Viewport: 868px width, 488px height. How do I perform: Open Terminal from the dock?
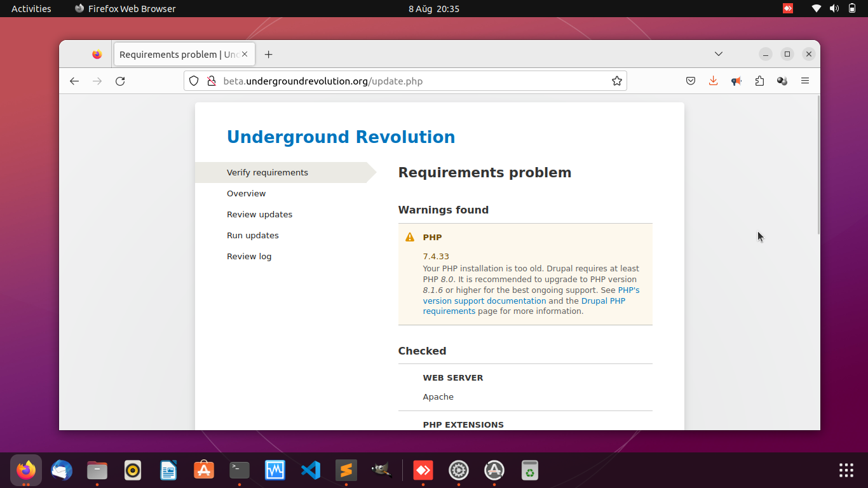(x=240, y=470)
